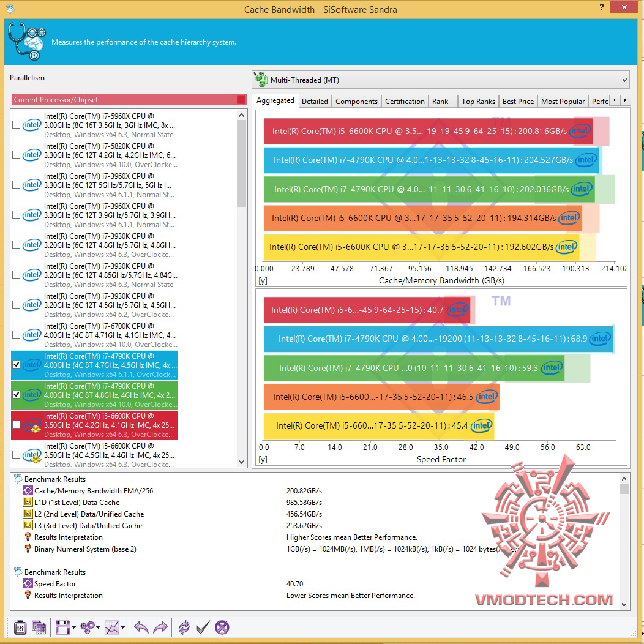
Task: Check the i7-6700K processor checkbox
Action: point(17,334)
